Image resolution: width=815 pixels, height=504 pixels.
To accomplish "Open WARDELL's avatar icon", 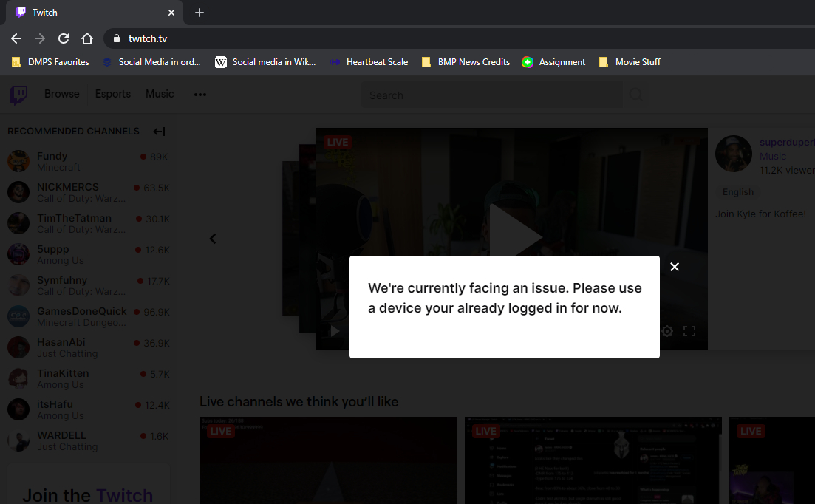I will tap(18, 440).
